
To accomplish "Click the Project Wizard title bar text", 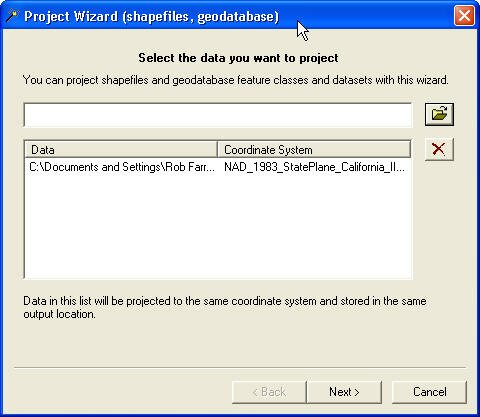I will click(x=151, y=16).
